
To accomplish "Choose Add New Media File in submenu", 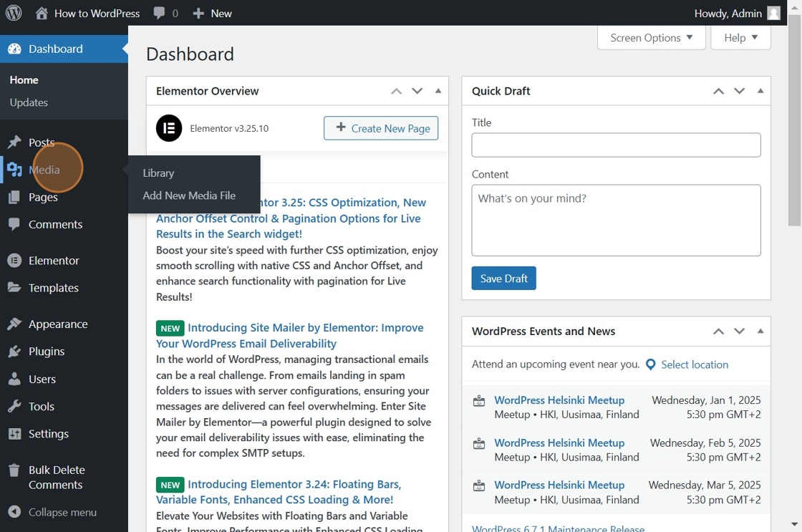I will pos(189,195).
